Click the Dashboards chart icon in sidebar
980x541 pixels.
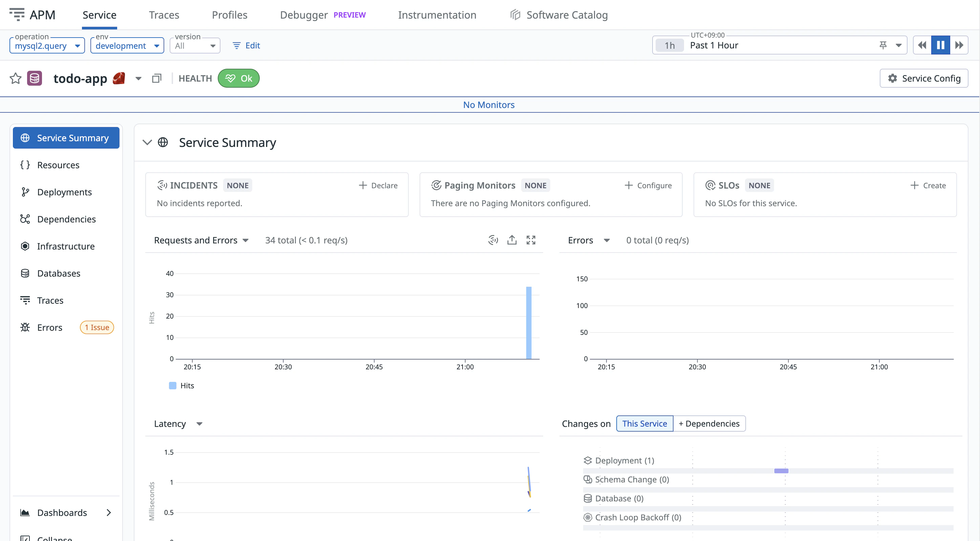coord(25,513)
